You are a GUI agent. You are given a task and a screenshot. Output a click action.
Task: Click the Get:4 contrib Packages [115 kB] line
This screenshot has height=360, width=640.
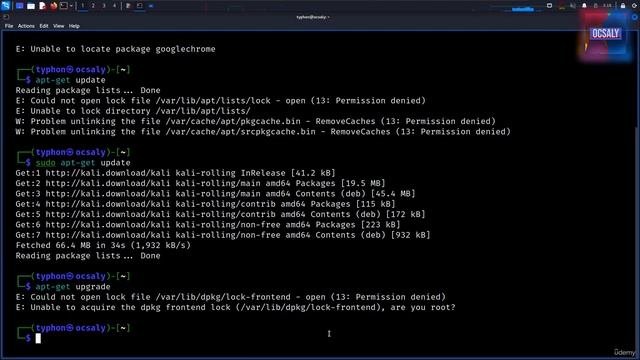[x=205, y=204]
